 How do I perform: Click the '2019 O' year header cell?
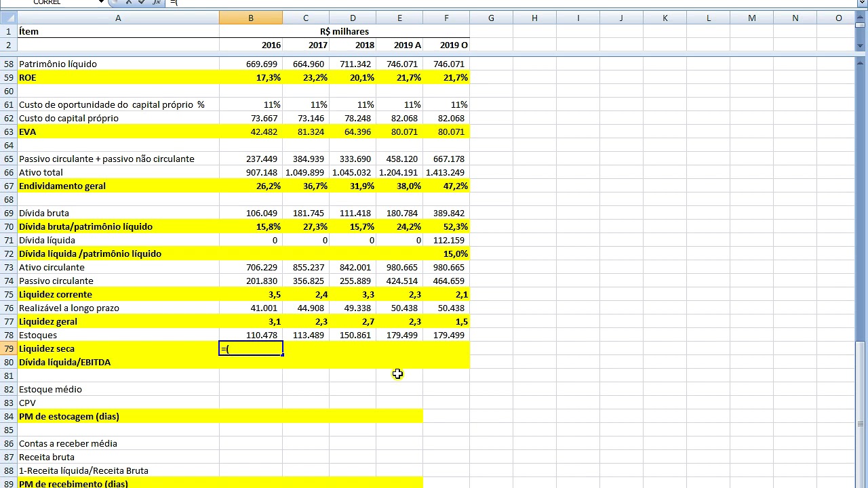(446, 45)
